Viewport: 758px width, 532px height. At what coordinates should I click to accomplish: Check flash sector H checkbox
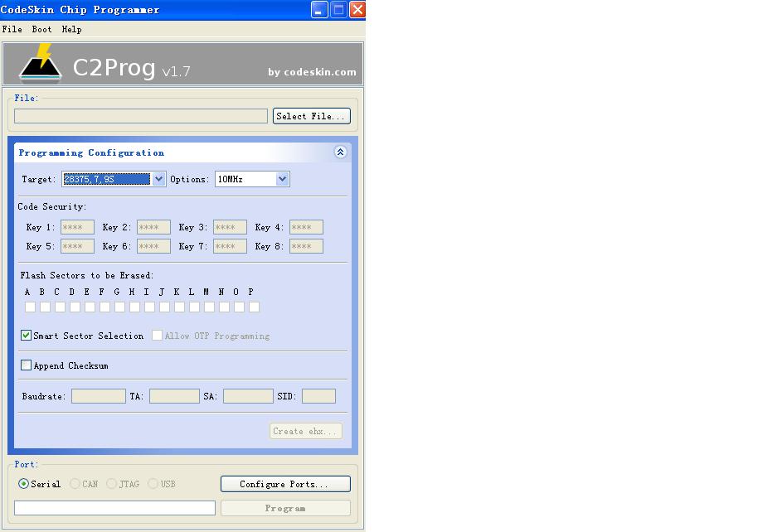[x=135, y=307]
